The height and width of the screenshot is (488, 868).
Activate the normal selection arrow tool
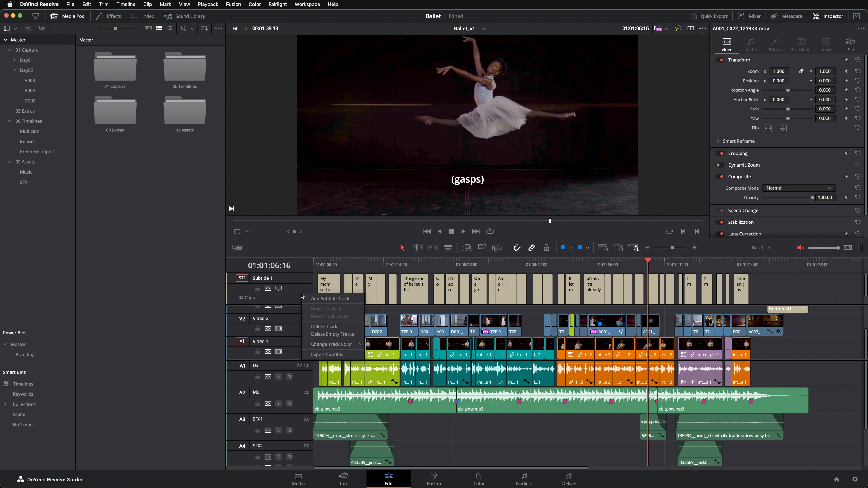[x=402, y=248]
